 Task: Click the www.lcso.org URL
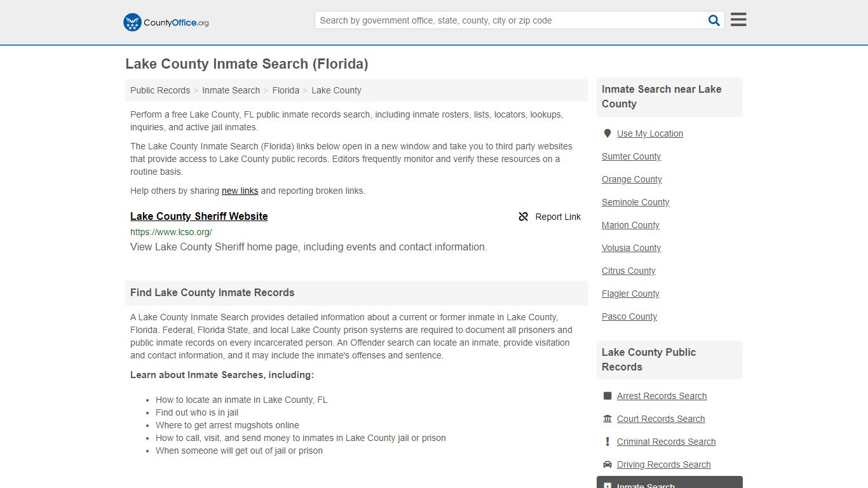tap(171, 232)
